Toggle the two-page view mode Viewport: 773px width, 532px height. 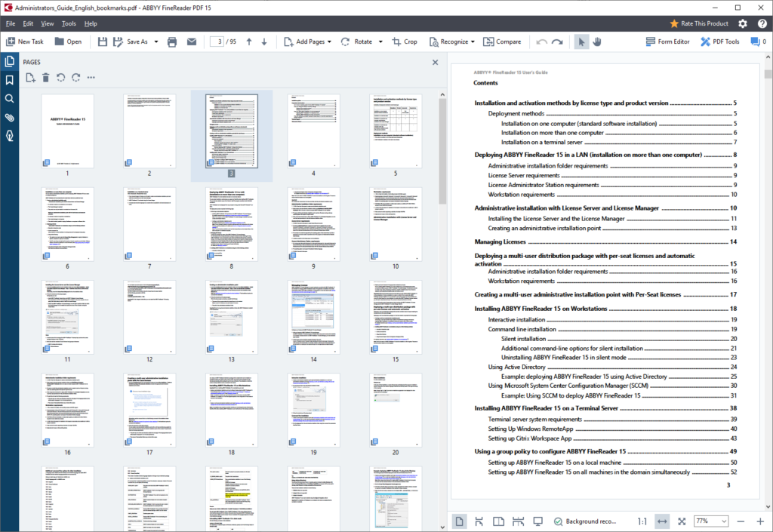498,521
